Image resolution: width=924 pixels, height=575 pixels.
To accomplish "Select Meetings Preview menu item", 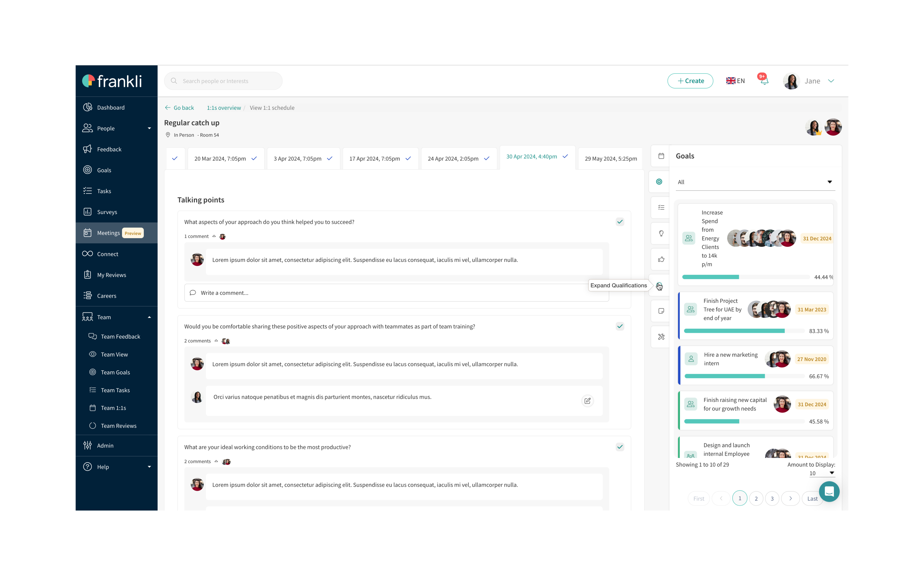I will (x=117, y=233).
